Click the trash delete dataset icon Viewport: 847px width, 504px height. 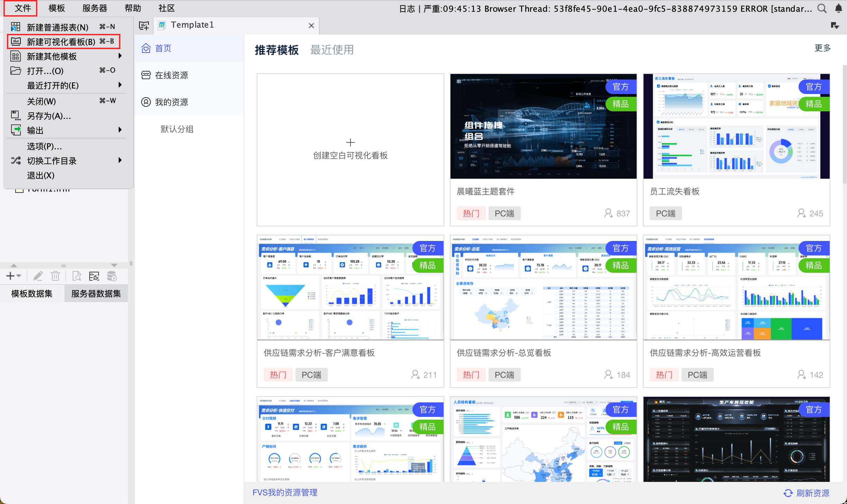tap(55, 276)
